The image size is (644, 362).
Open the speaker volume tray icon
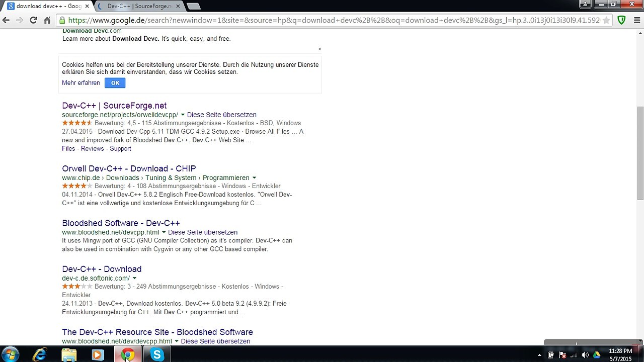click(585, 355)
